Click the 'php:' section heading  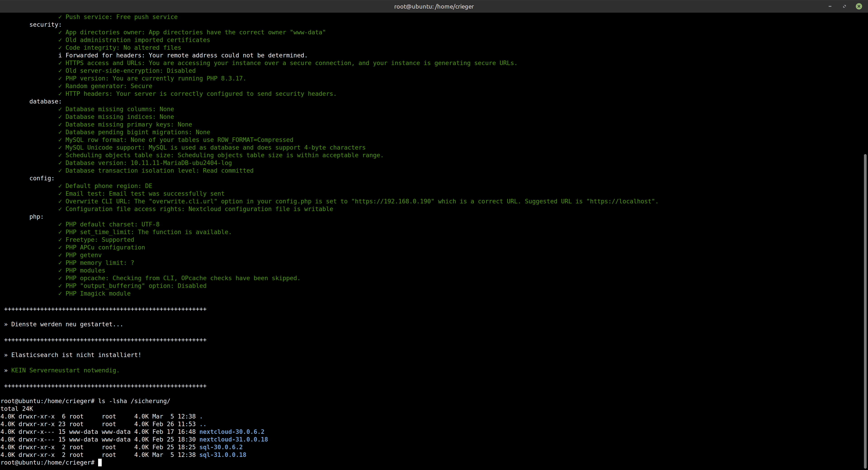click(x=36, y=217)
